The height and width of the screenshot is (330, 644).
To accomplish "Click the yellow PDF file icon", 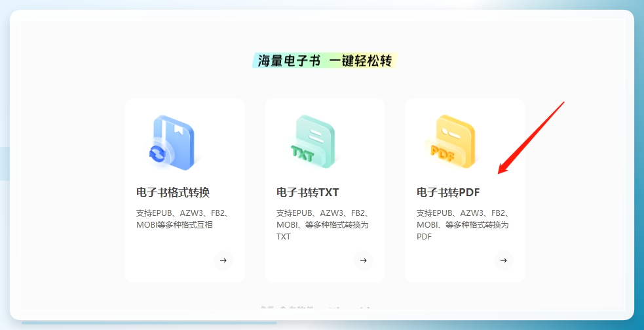I will tap(453, 142).
